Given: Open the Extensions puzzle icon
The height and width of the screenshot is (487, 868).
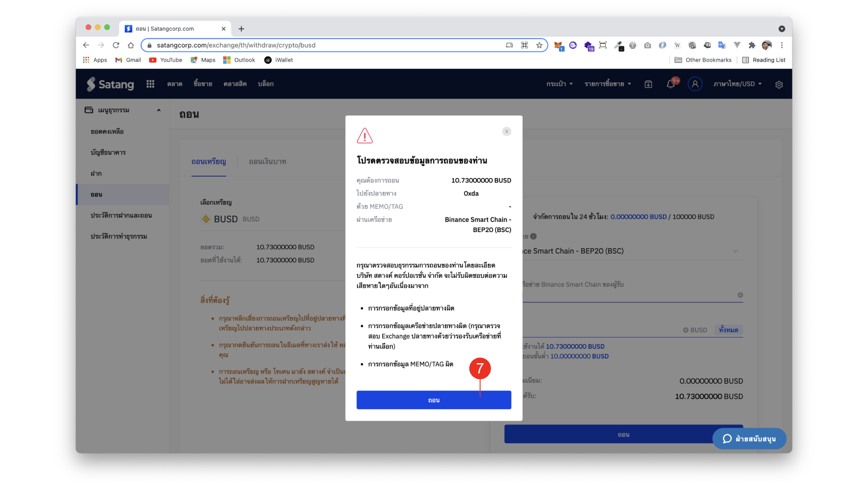Looking at the screenshot, I should [752, 45].
